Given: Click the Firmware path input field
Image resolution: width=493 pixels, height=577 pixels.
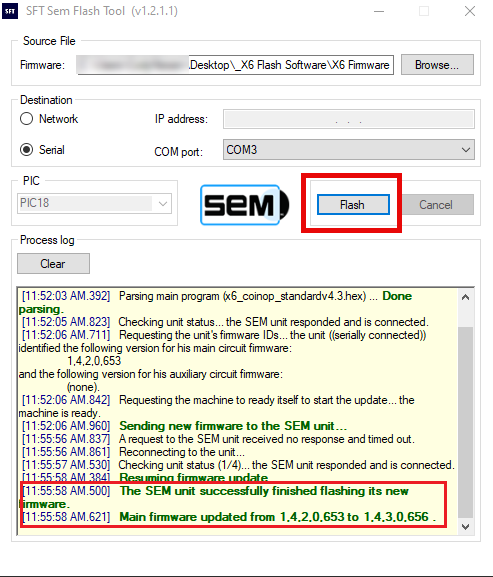Looking at the screenshot, I should [x=235, y=65].
